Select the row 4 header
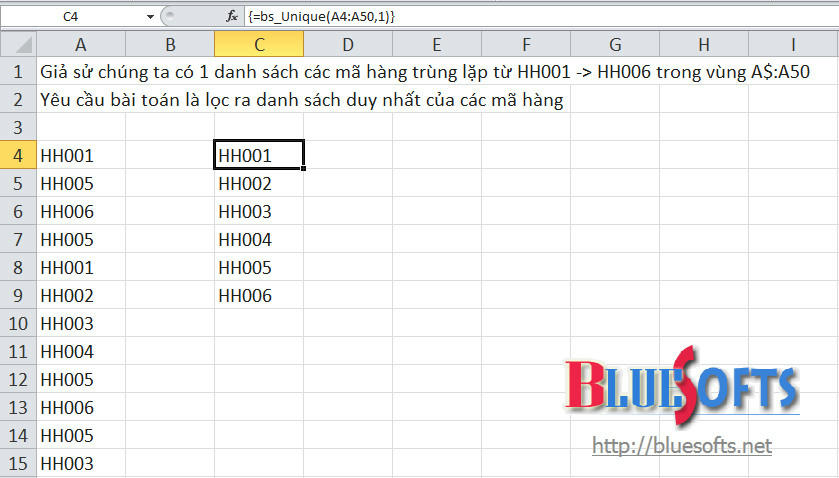Viewport: 839px width, 478px height. (x=18, y=156)
